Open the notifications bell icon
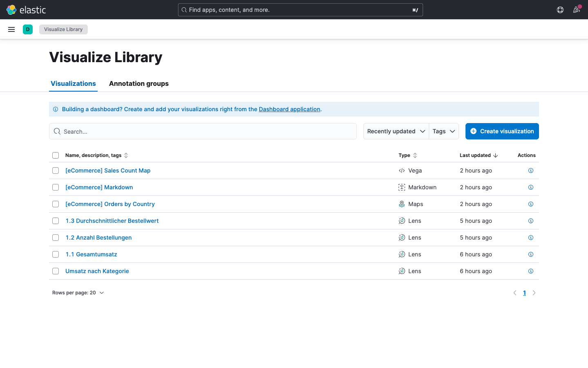This screenshot has height=368, width=588. (x=577, y=9)
